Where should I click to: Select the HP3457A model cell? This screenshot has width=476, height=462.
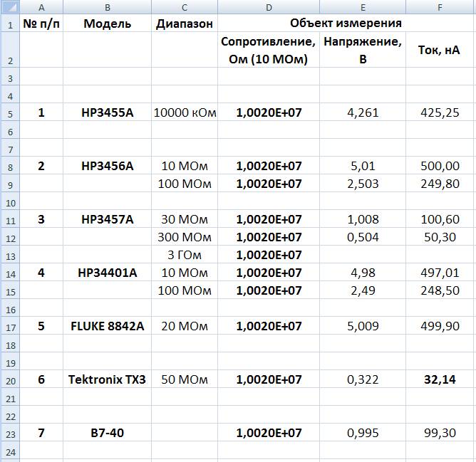[107, 219]
